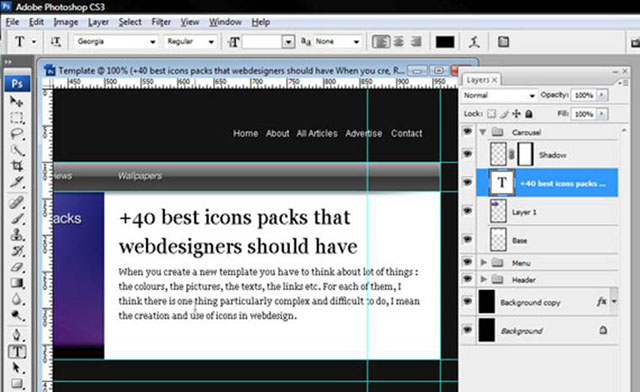Open the Window menu
Image resolution: width=640 pixels, height=392 pixels.
[225, 22]
